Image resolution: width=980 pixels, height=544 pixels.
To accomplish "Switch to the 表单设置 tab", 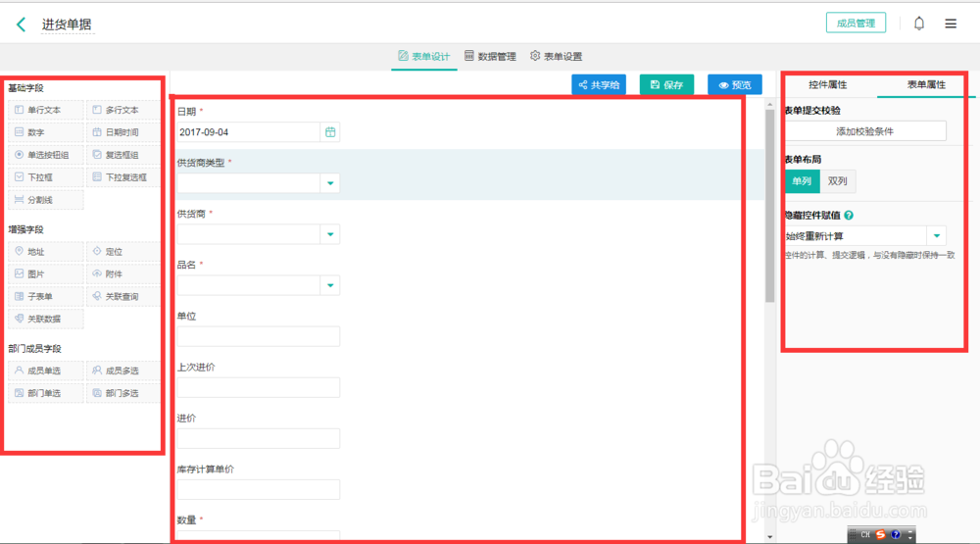I will point(557,56).
